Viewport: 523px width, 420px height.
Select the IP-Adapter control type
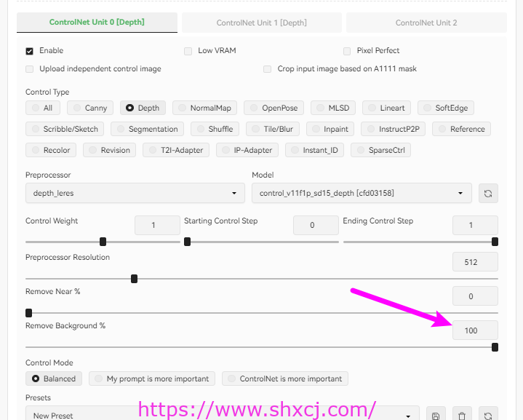pos(247,150)
